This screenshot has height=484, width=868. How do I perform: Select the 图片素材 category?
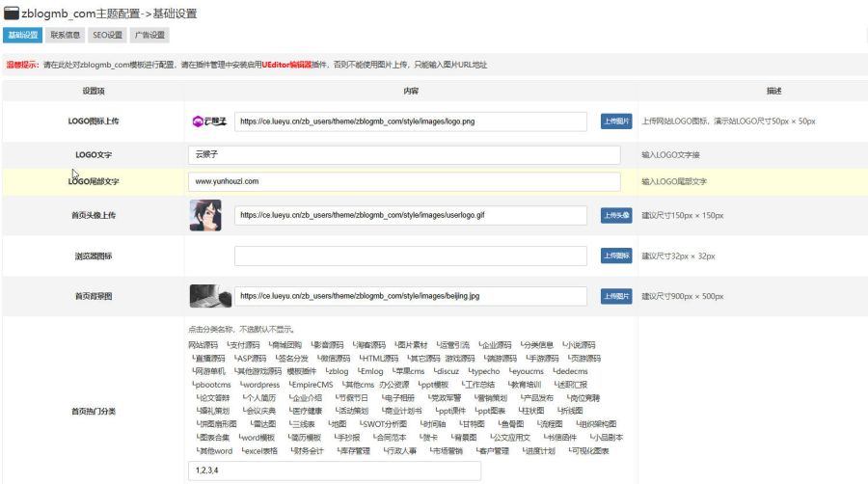click(413, 345)
